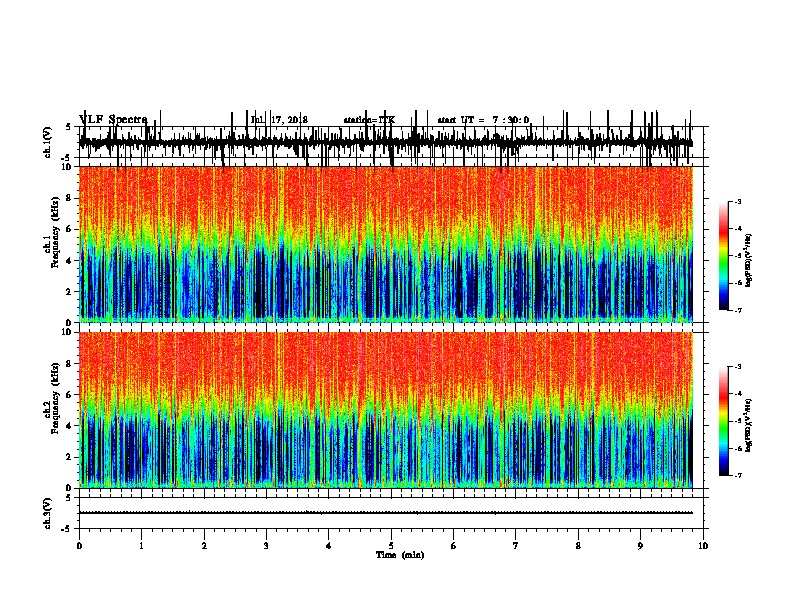Click inside the ch.1 spectrogram panel
The width and height of the screenshot is (792, 612).
[x=386, y=244]
